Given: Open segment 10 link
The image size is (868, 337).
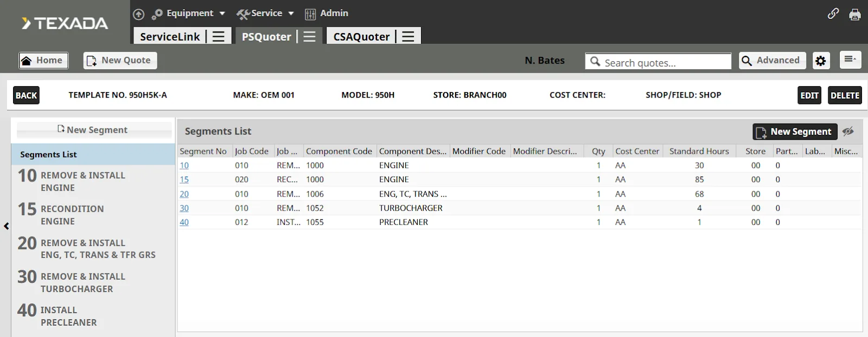Looking at the screenshot, I should [184, 165].
